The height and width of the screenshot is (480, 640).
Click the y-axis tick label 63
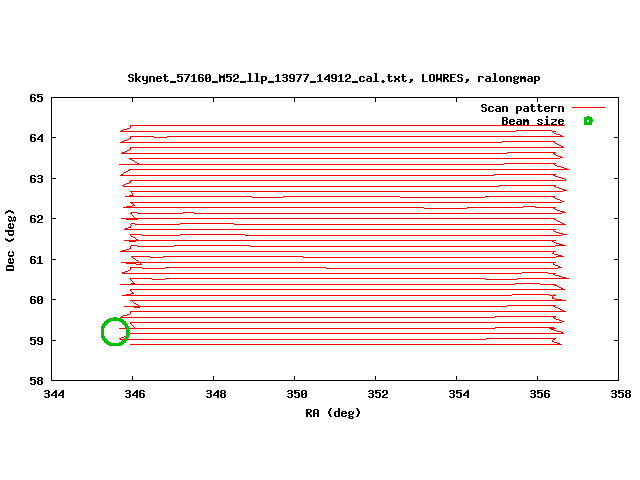tap(36, 179)
